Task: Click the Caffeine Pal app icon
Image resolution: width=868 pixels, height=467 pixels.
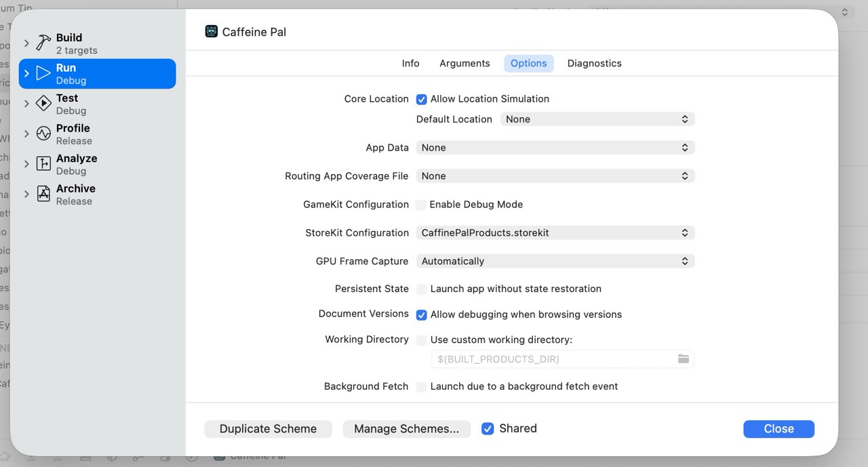Action: click(212, 32)
